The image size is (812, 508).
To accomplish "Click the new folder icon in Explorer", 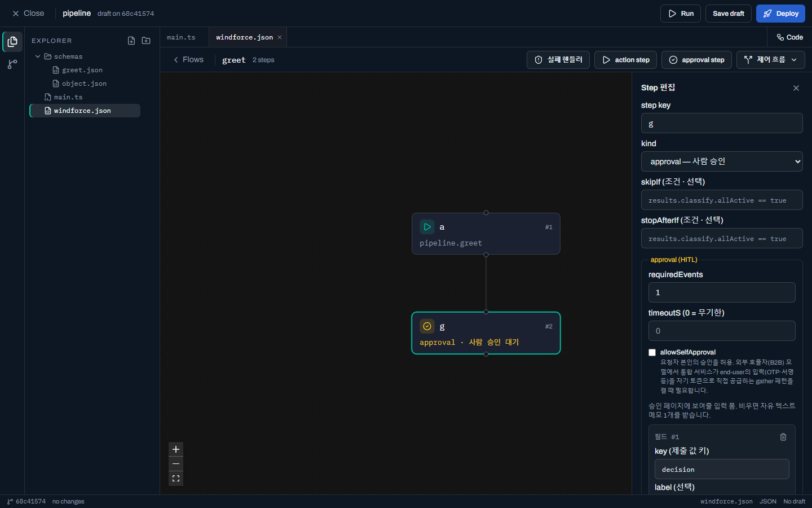I will (x=146, y=41).
